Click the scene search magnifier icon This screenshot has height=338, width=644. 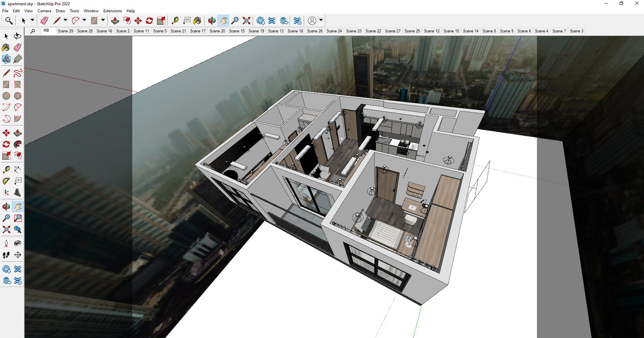33,31
